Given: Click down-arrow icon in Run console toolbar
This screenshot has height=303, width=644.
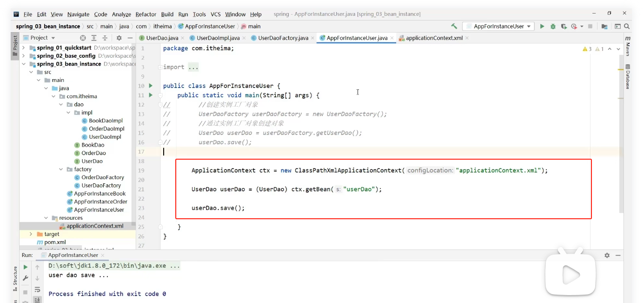Looking at the screenshot, I should tap(38, 278).
